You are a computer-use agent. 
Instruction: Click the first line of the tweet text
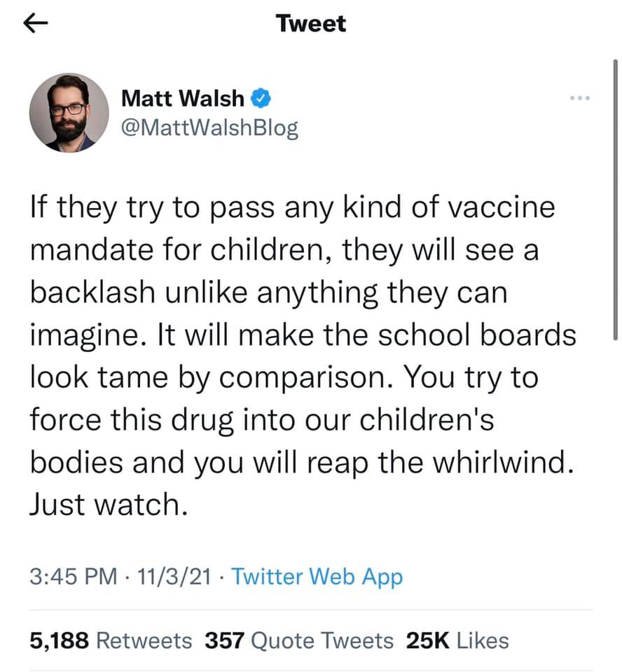[x=292, y=208]
